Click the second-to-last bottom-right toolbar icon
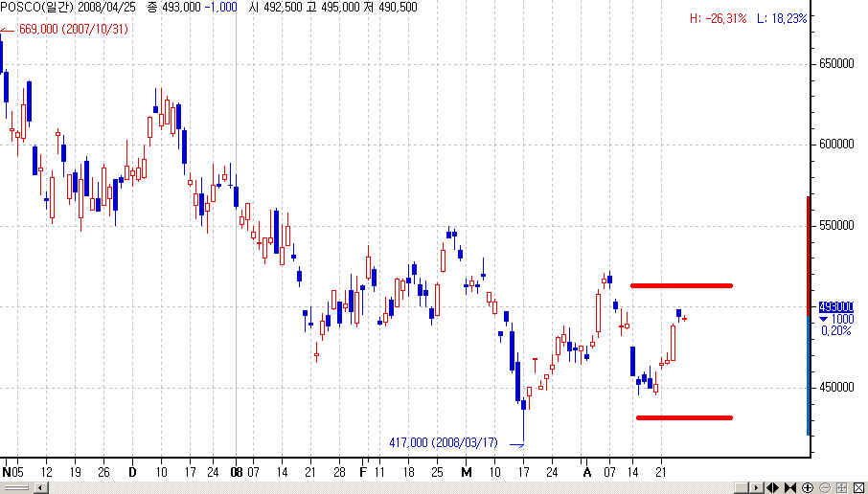 click(x=840, y=488)
